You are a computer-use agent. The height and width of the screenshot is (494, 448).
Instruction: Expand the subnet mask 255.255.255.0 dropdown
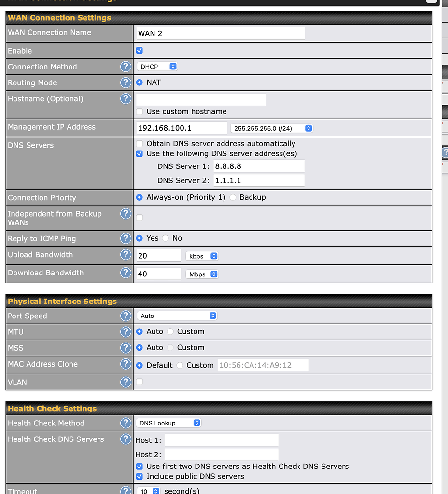pyautogui.click(x=272, y=128)
